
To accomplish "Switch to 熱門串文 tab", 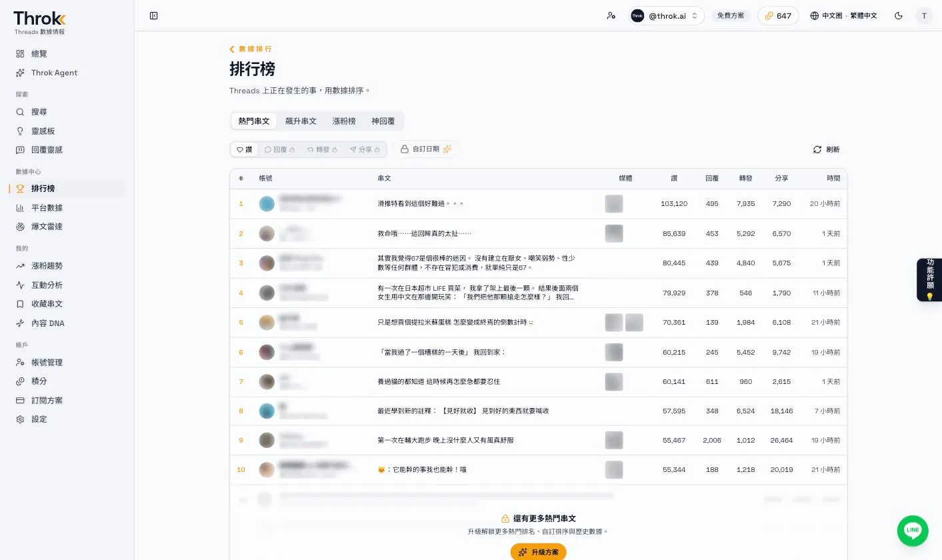I will pyautogui.click(x=254, y=121).
